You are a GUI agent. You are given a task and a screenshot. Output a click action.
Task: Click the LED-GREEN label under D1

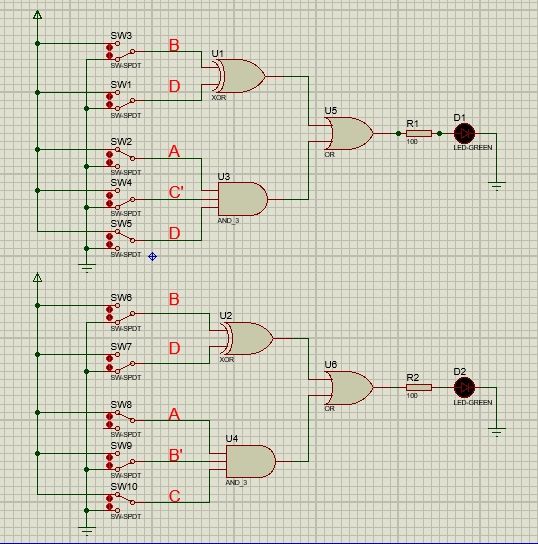click(x=473, y=147)
